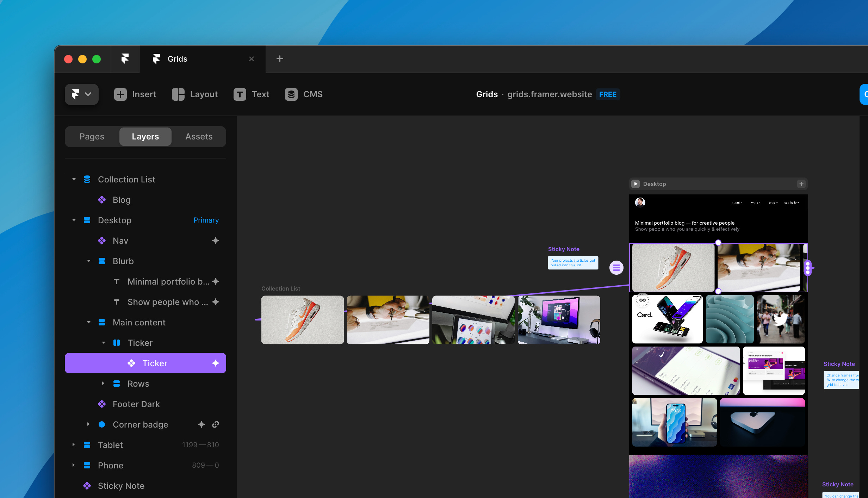Click the preview play icon on the Desktop frame
Viewport: 868px width, 498px height.
pyautogui.click(x=635, y=183)
